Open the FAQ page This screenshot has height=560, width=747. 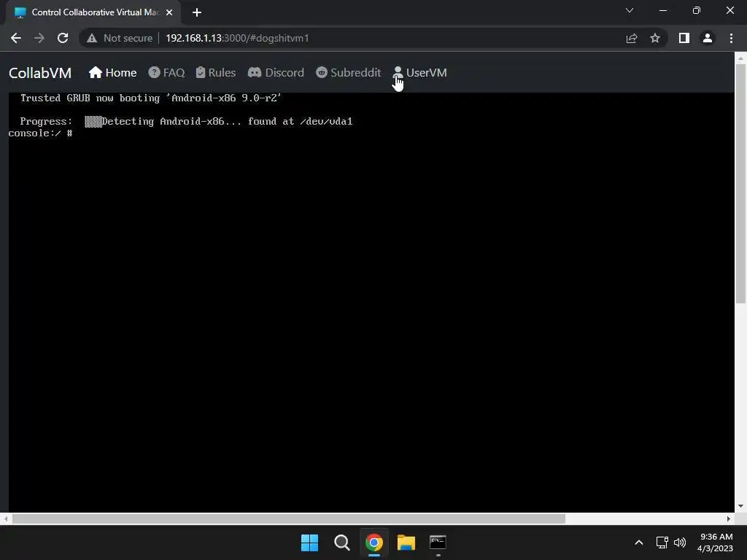tap(166, 72)
